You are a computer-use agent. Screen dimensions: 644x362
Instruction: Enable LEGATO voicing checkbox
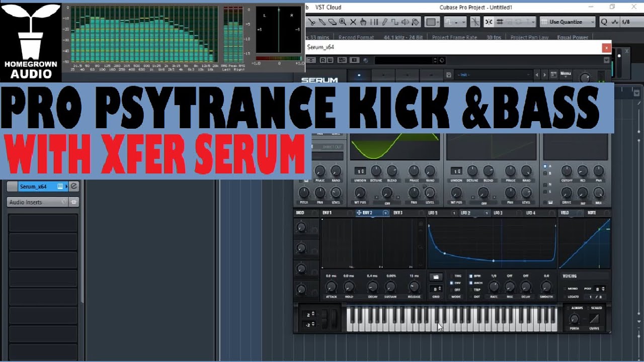[565, 297]
